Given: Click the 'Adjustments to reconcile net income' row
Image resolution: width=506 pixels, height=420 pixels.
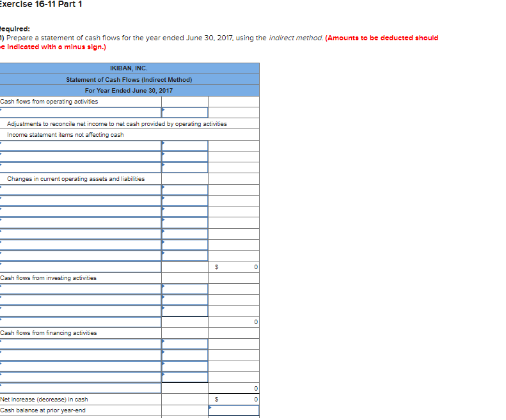Looking at the screenshot, I should (x=129, y=124).
